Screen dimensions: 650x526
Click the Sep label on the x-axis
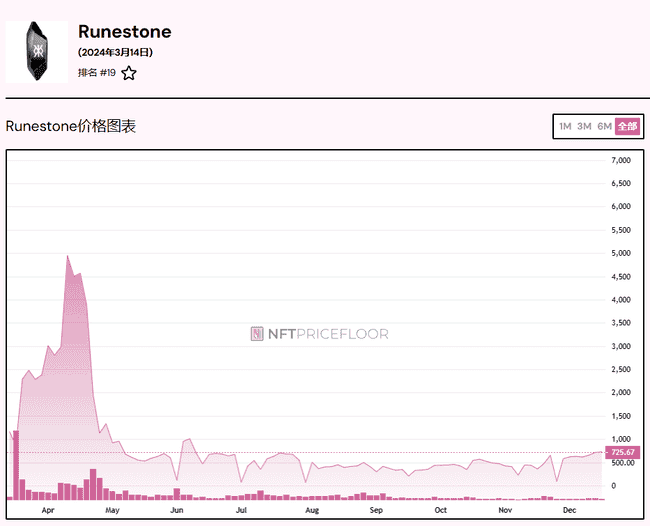tap(375, 509)
